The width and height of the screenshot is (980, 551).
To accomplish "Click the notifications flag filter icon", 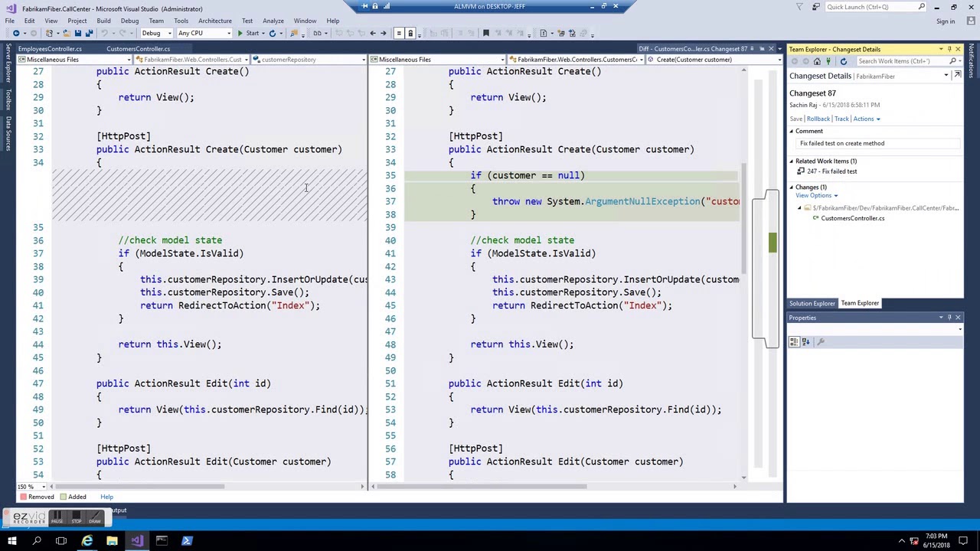I will (800, 7).
